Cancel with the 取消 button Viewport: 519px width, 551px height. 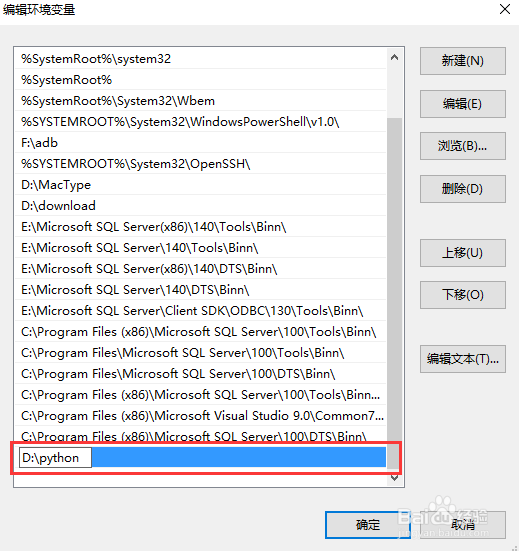(x=463, y=525)
